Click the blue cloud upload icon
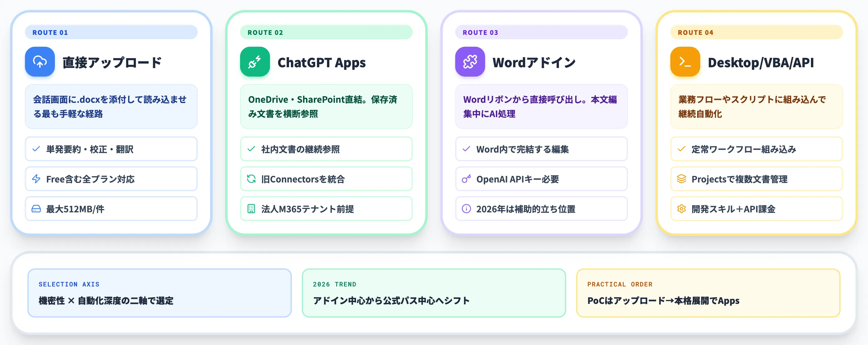The image size is (868, 345). (40, 62)
